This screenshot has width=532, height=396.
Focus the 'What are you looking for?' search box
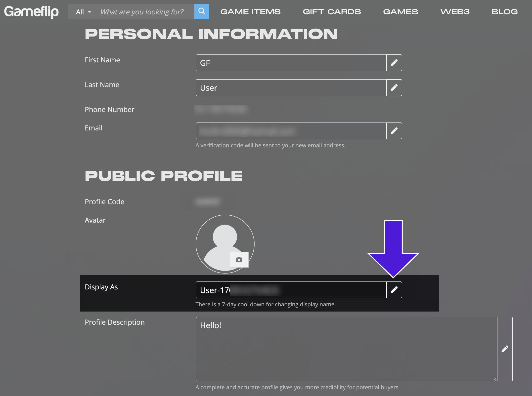point(145,12)
